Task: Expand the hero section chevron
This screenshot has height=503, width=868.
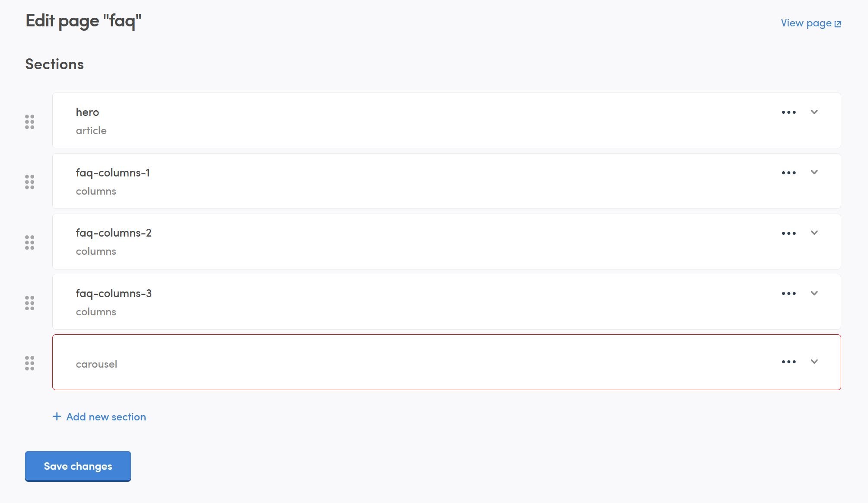Action: tap(814, 112)
